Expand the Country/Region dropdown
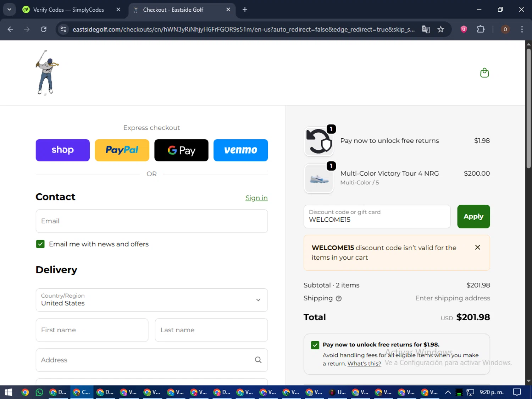The width and height of the screenshot is (532, 399). click(152, 300)
